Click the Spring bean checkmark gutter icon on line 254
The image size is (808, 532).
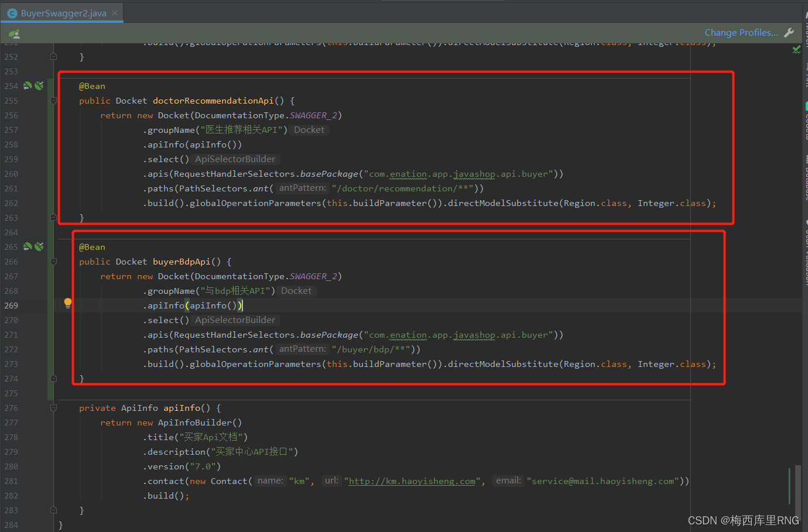(x=39, y=86)
